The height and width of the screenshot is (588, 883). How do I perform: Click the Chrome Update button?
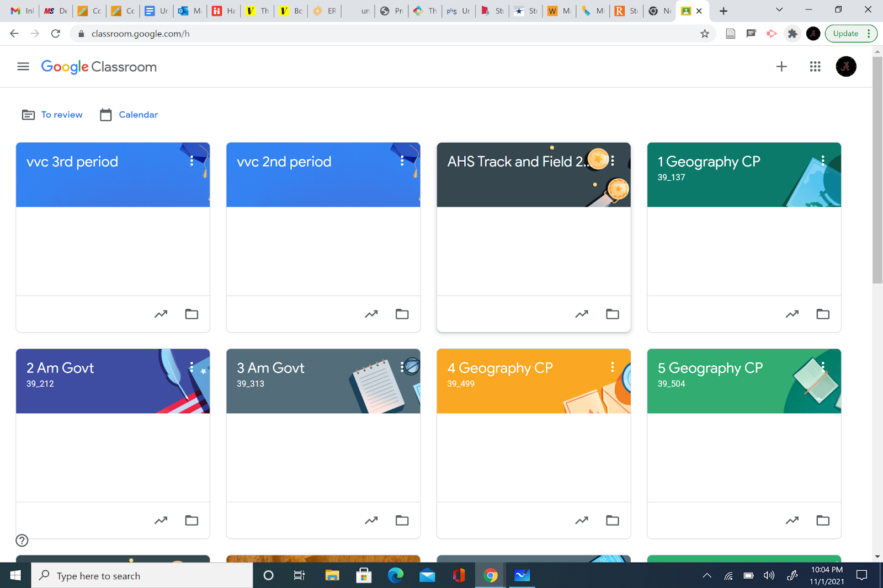850,34
